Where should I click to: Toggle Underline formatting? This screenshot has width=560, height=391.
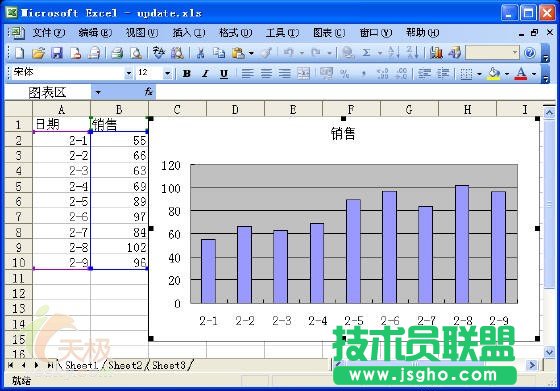[x=224, y=74]
